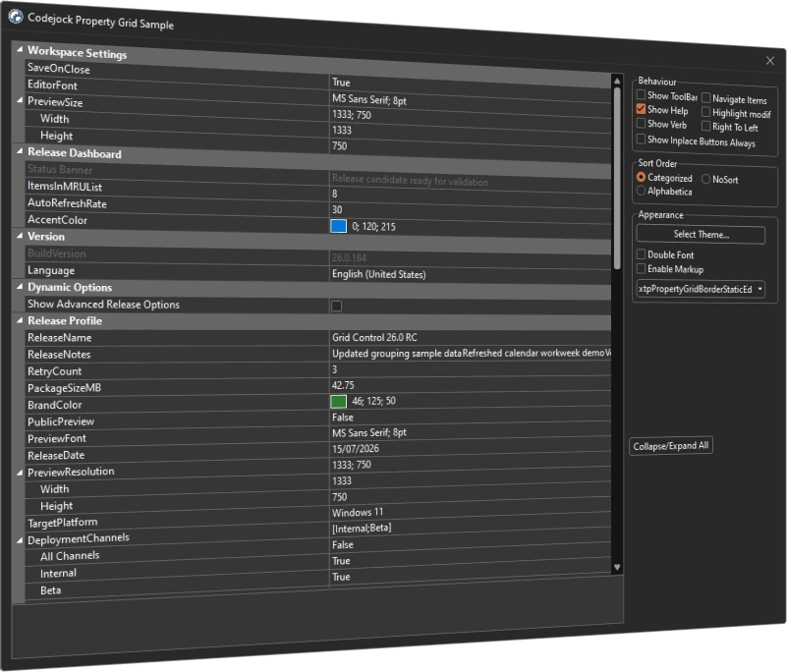The height and width of the screenshot is (672, 787).
Task: Enable the Show ToolBar checkbox
Action: pos(641,94)
